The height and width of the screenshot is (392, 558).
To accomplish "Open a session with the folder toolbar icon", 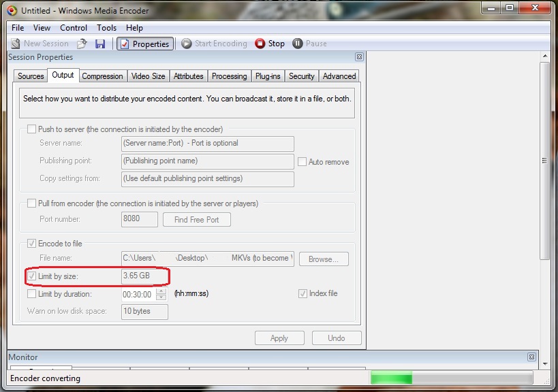I will click(82, 44).
